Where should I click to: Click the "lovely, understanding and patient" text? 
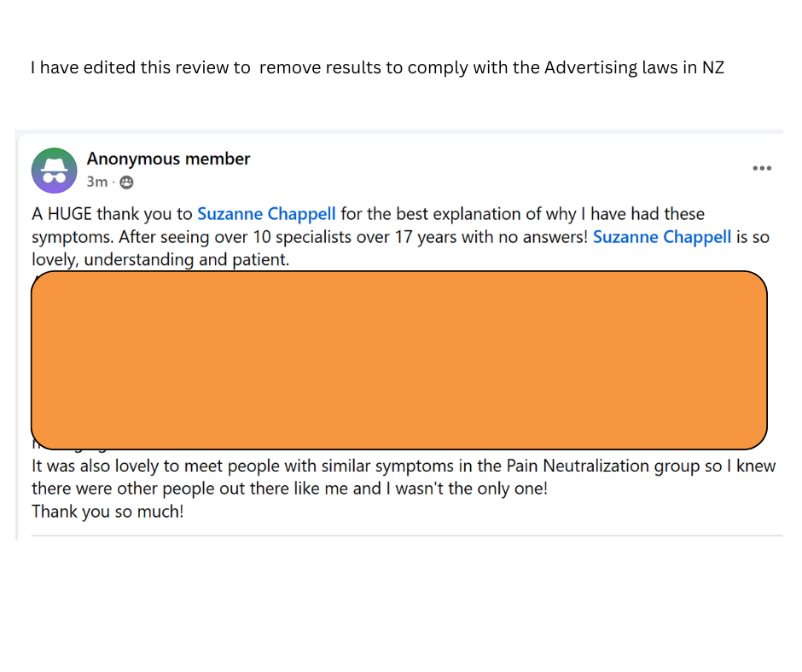[x=160, y=259]
